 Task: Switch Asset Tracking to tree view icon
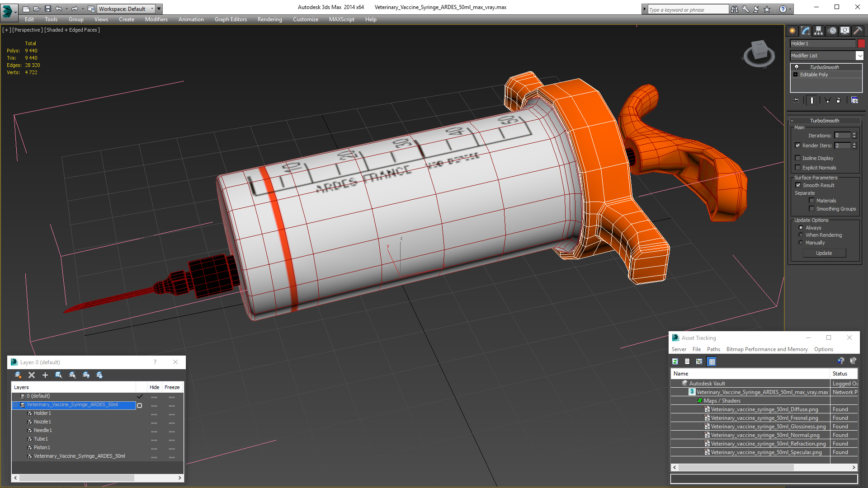tap(699, 361)
